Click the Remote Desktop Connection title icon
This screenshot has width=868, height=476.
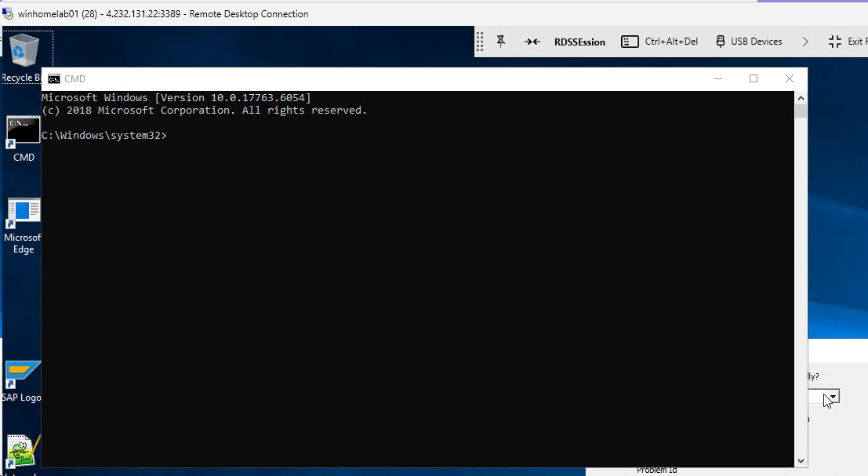[8, 14]
